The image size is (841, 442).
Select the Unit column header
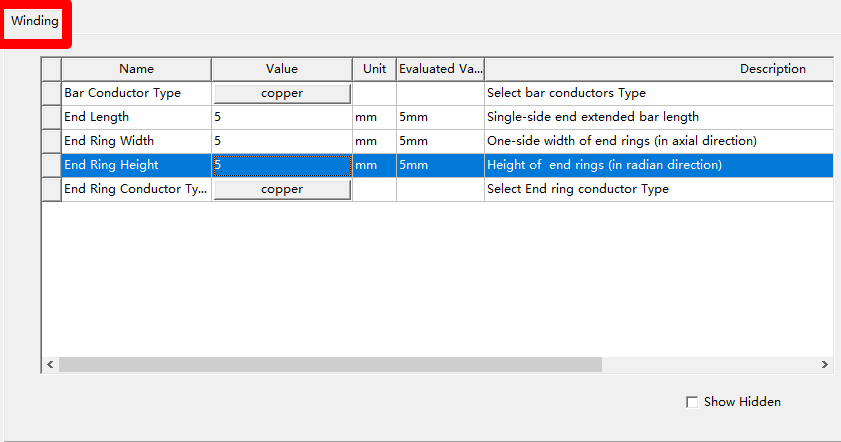pyautogui.click(x=374, y=69)
